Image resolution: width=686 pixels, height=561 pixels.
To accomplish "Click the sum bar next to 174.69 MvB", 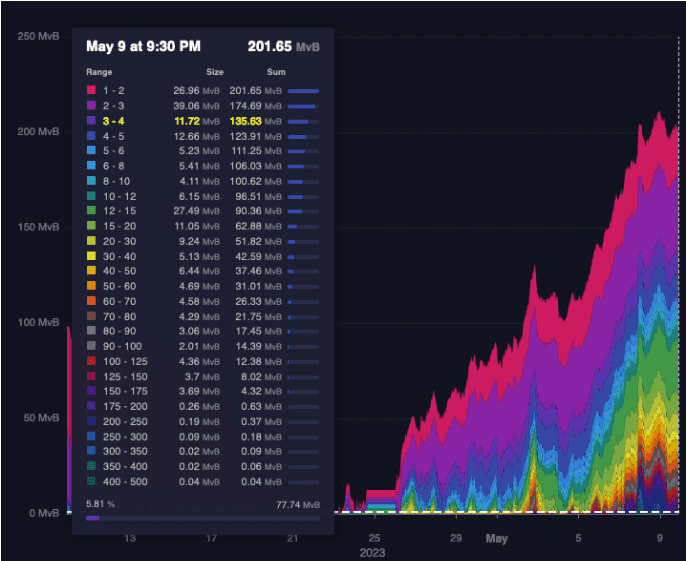I will pos(303,106).
